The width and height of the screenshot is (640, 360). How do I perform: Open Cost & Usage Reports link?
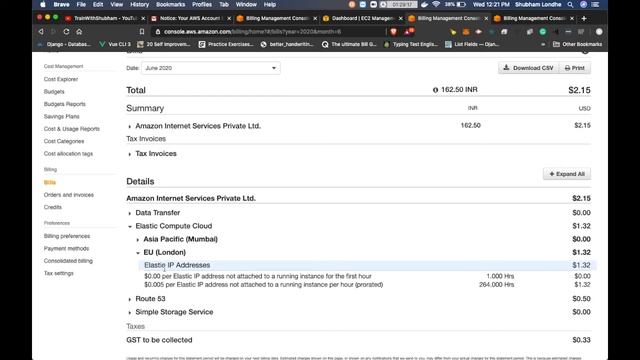point(71,129)
